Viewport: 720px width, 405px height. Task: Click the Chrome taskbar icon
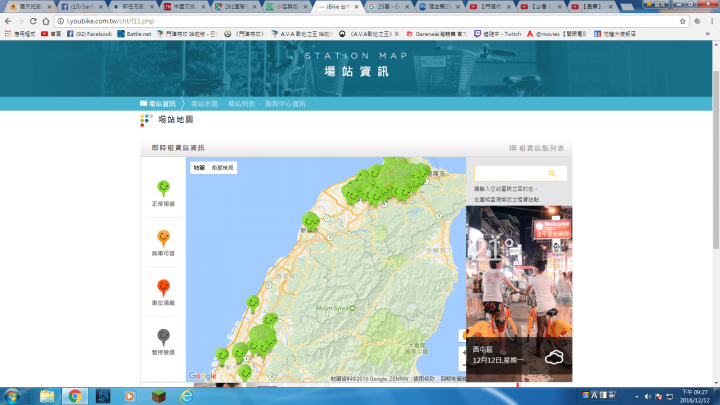pos(75,396)
